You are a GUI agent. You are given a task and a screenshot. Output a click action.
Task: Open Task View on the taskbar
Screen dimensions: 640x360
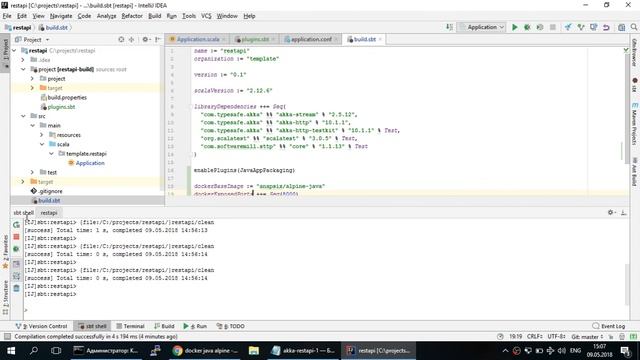(x=56, y=351)
